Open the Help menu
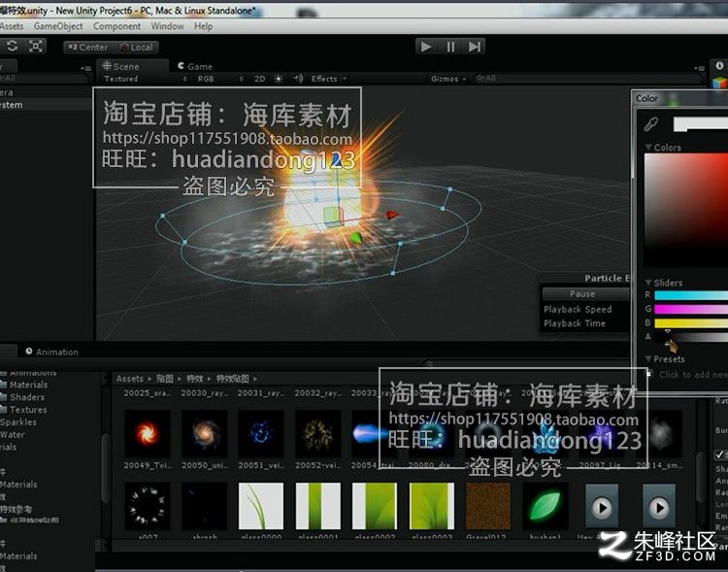Screen dimensions: 728x572 (x=204, y=26)
